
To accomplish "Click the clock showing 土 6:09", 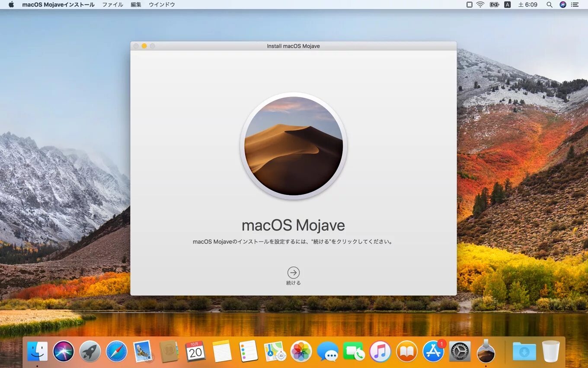I will (x=527, y=4).
